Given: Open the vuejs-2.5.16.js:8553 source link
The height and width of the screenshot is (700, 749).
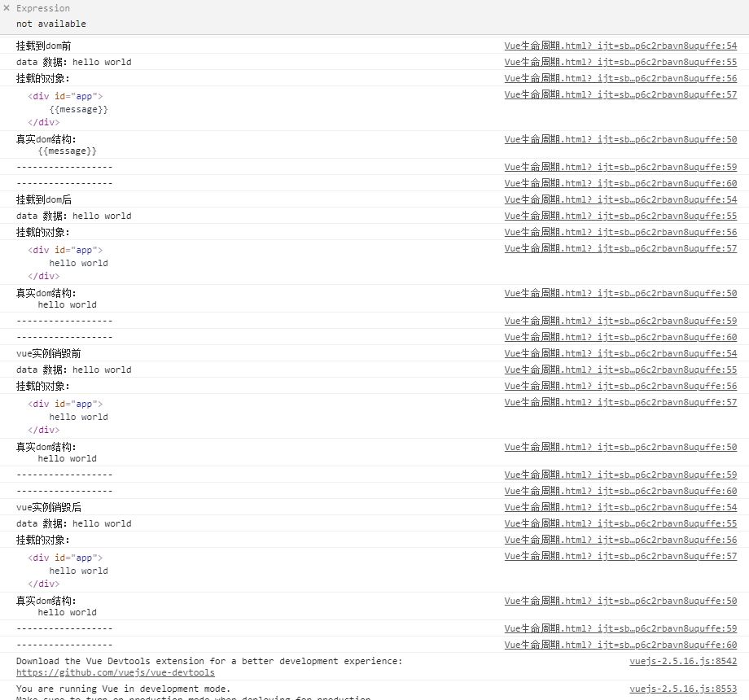Looking at the screenshot, I should pos(683,689).
